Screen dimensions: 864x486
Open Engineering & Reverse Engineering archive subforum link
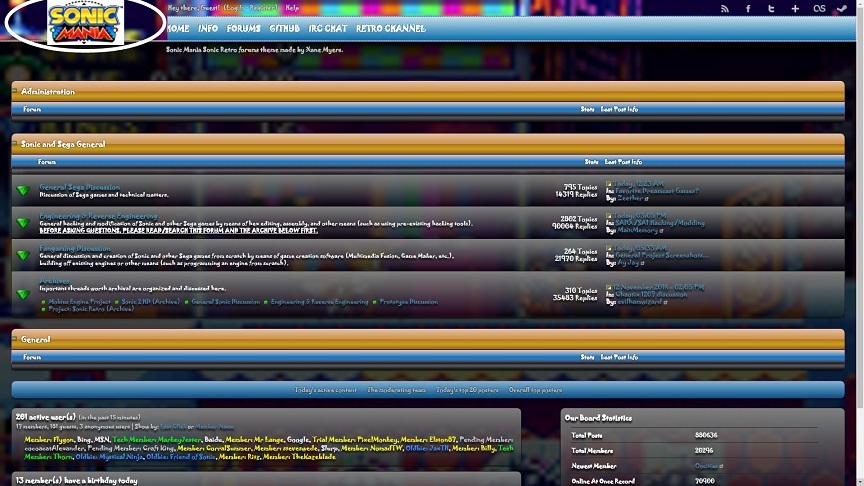pyautogui.click(x=320, y=302)
